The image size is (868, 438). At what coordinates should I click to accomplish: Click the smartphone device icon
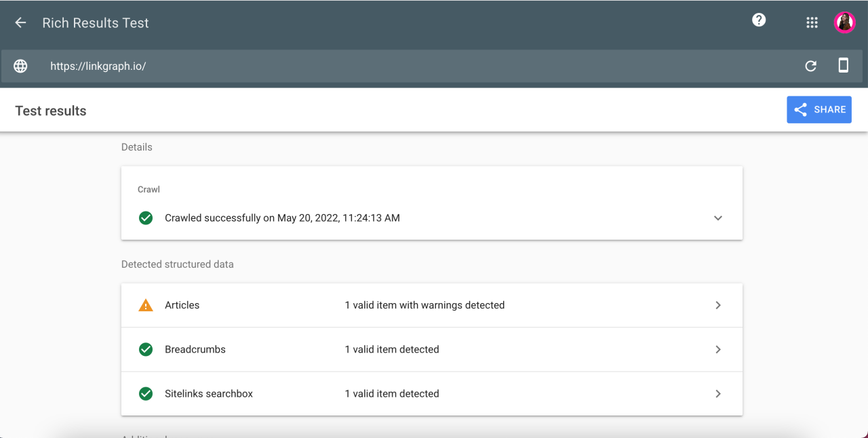(x=843, y=65)
